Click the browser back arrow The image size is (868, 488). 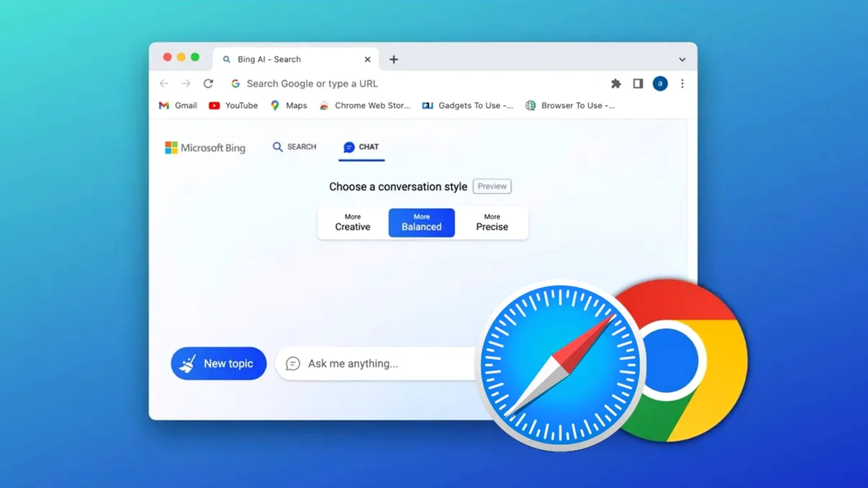(x=164, y=83)
